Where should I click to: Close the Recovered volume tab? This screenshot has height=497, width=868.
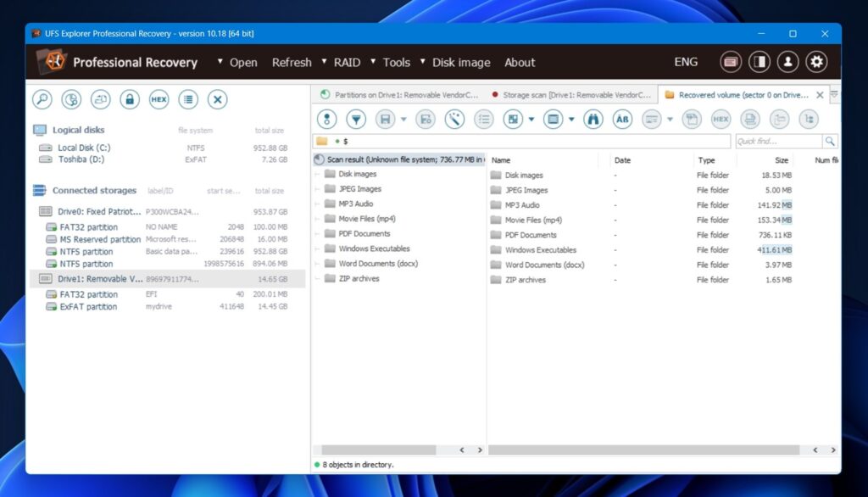click(x=820, y=95)
